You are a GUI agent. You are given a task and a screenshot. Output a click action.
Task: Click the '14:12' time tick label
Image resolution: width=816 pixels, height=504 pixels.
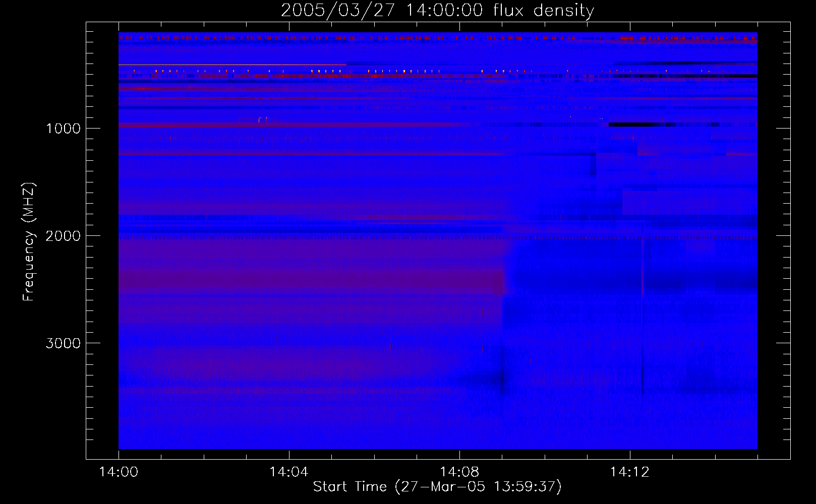pos(630,472)
